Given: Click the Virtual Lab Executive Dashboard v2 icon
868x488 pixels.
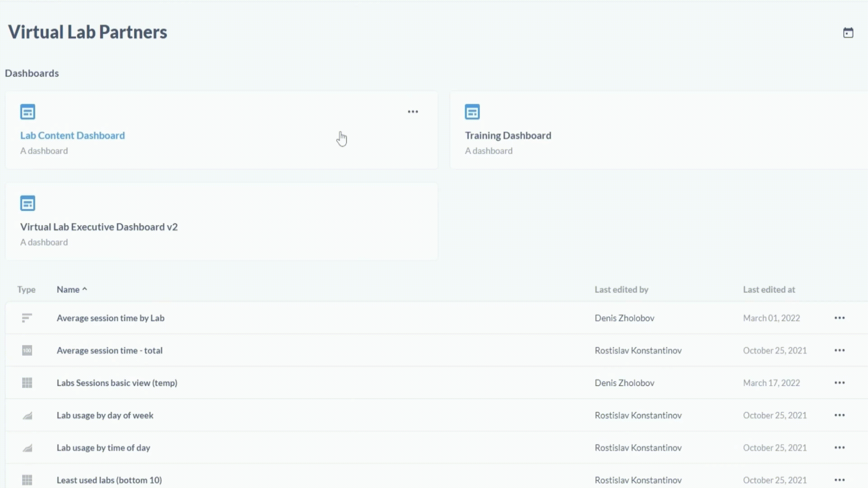Looking at the screenshot, I should click(28, 203).
